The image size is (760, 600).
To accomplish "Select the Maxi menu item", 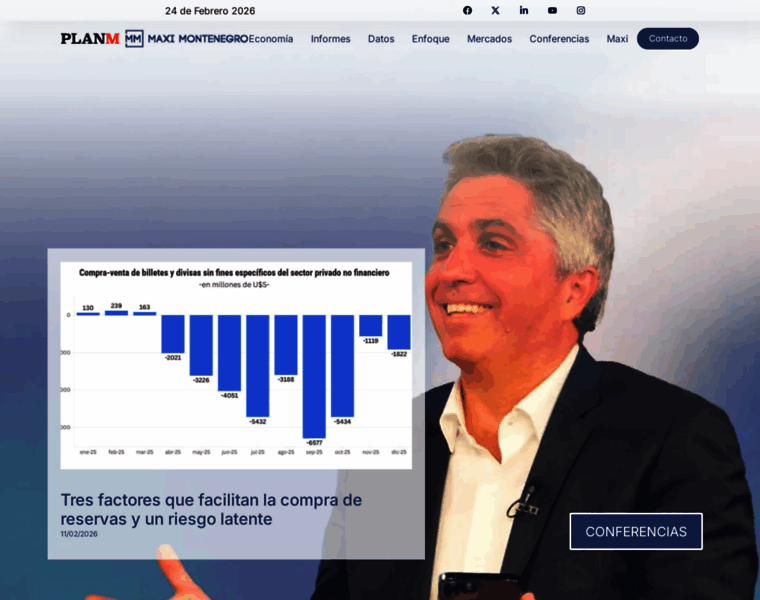I will click(617, 39).
